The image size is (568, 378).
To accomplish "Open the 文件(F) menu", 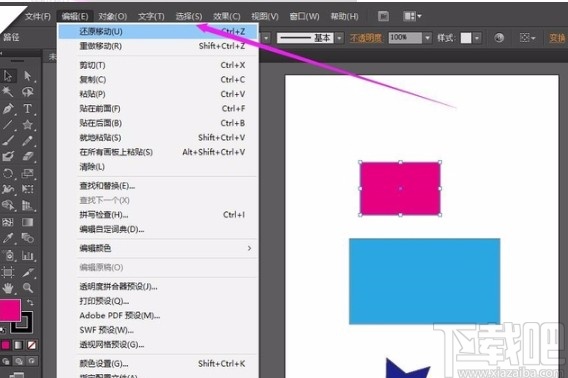I will (x=38, y=16).
